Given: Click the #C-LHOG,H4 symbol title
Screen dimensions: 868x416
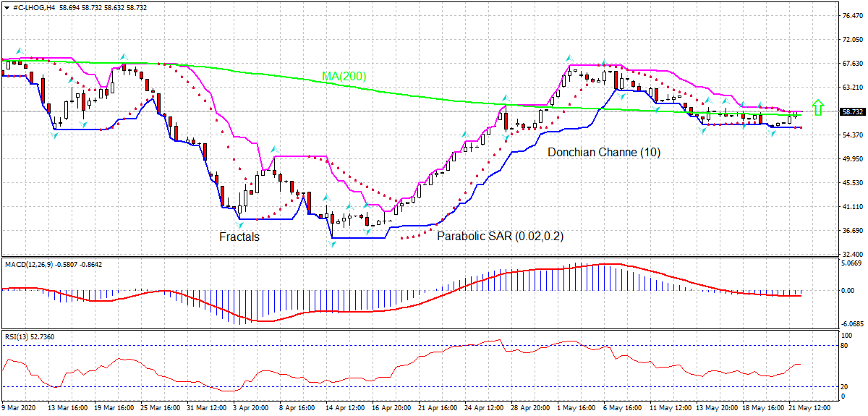Looking at the screenshot, I should (34, 7).
